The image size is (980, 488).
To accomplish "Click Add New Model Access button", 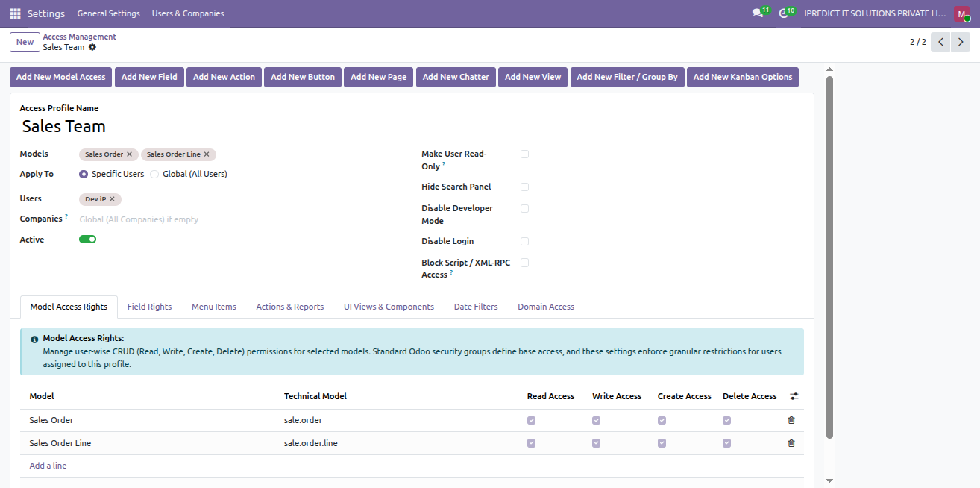I will coord(61,77).
